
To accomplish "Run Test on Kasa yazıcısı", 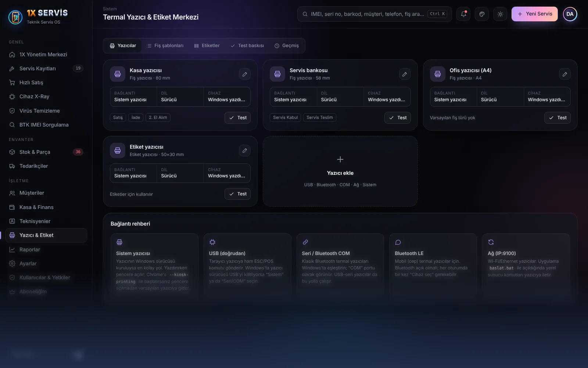I will click(x=238, y=118).
